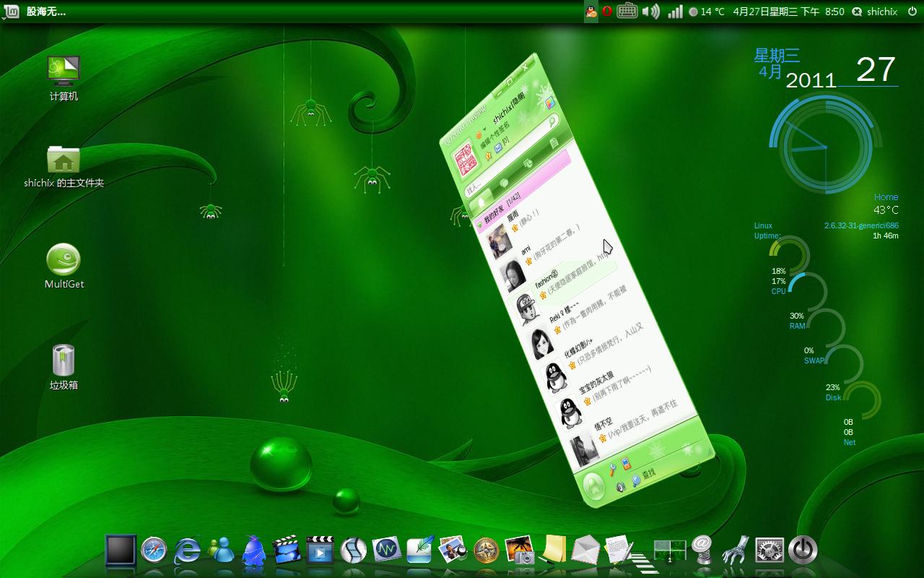
Task: Select the 股海无... window in the top panel
Action: tap(46, 12)
